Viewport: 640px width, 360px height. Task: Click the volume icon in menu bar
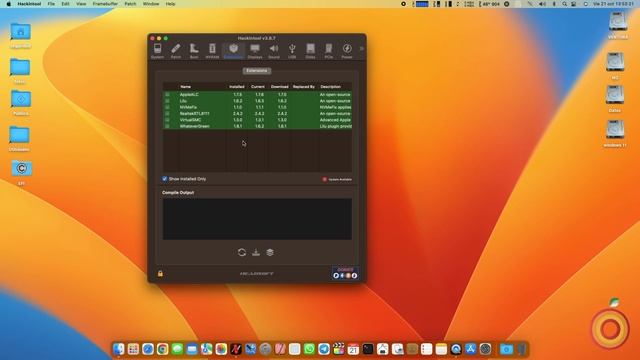542,4
